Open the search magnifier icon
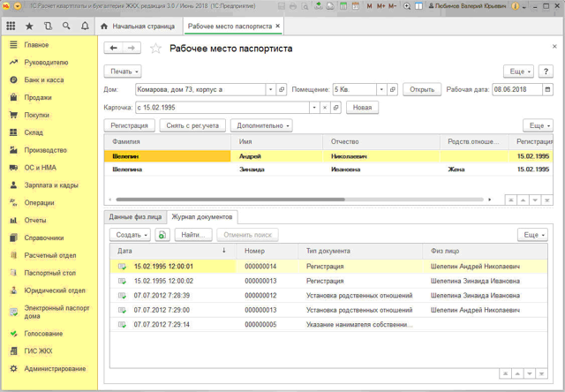 pyautogui.click(x=66, y=26)
